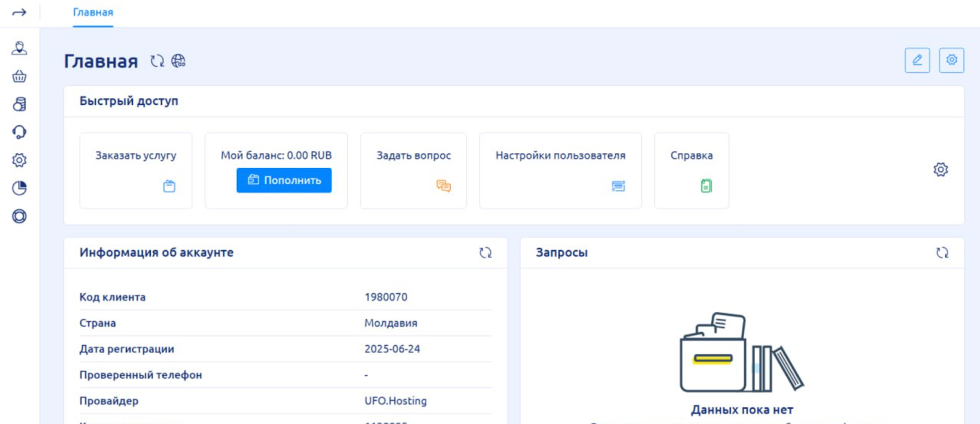Image resolution: width=980 pixels, height=424 pixels.
Task: Click the Провайдер label
Action: pos(109,401)
